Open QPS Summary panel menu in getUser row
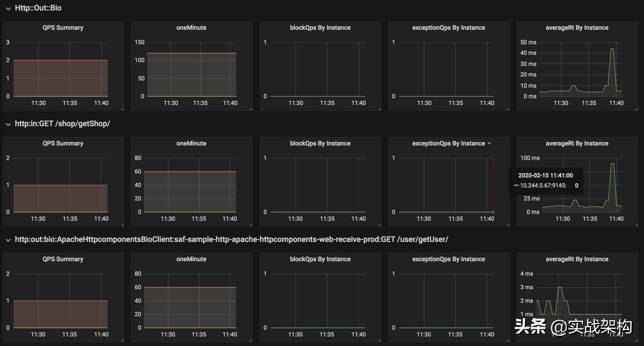 63,259
